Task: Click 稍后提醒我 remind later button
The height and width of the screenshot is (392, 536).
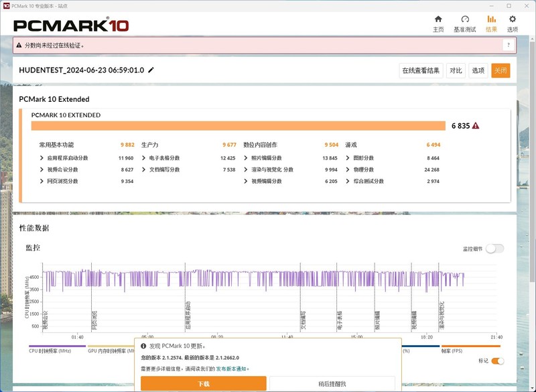Action: pos(332,383)
